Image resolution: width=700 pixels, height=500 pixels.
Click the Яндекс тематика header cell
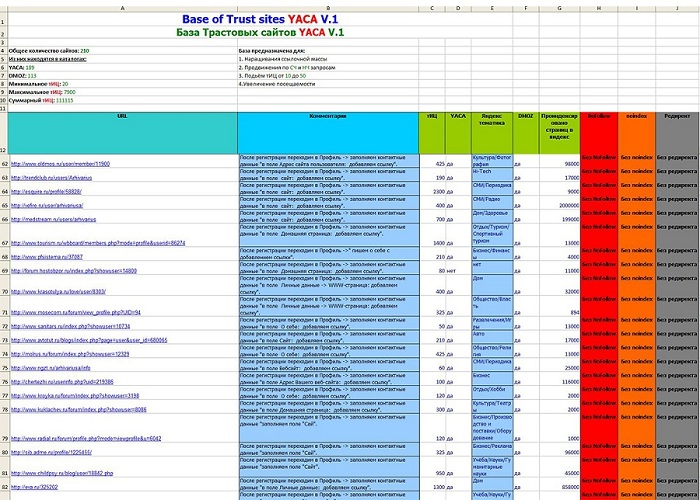[492, 133]
